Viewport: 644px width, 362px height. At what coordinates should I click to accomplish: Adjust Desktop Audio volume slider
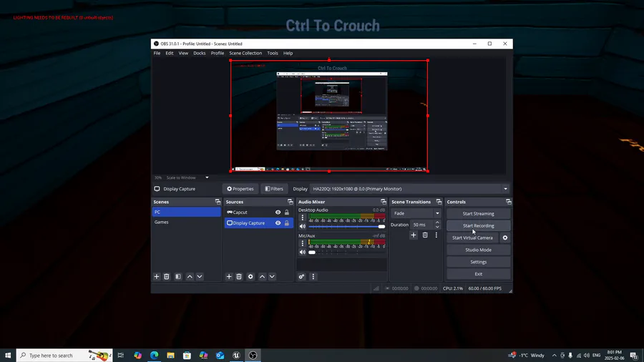pos(346,227)
